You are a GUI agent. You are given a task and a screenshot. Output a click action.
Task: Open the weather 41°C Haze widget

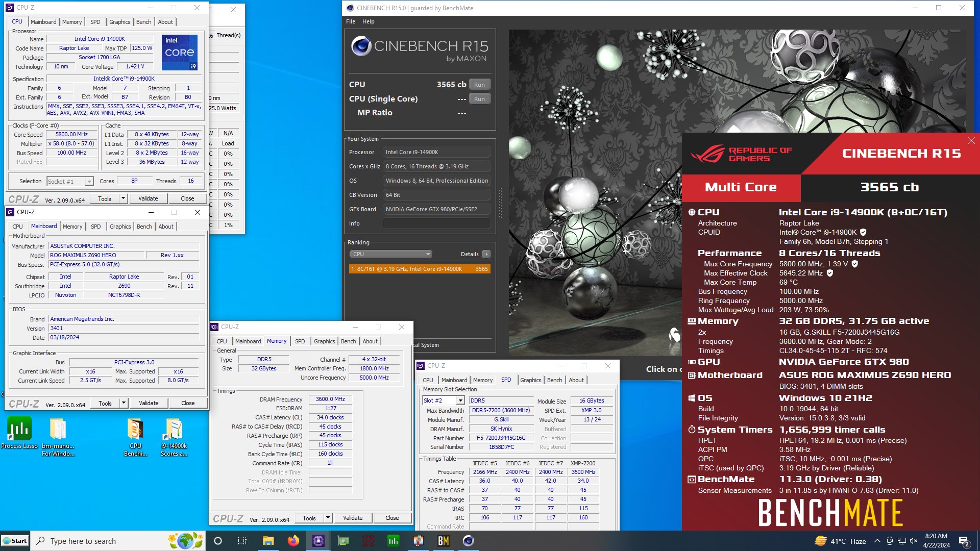click(840, 541)
